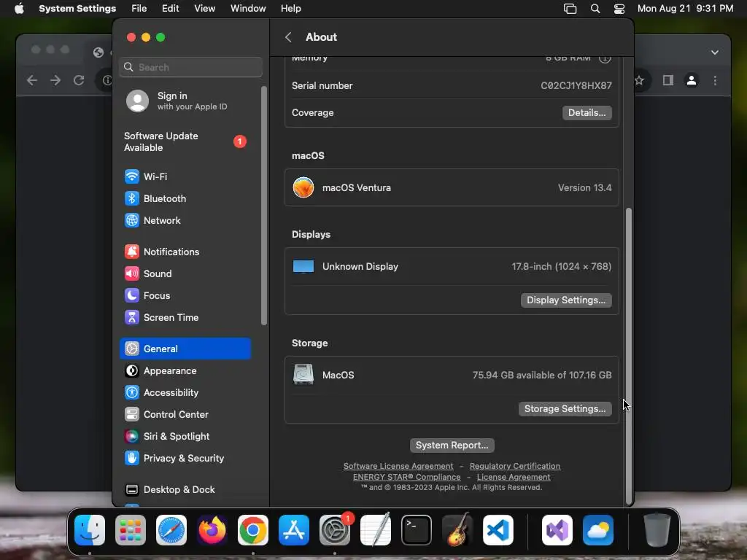The width and height of the screenshot is (747, 560).
Task: Open the View menu
Action: tap(204, 9)
